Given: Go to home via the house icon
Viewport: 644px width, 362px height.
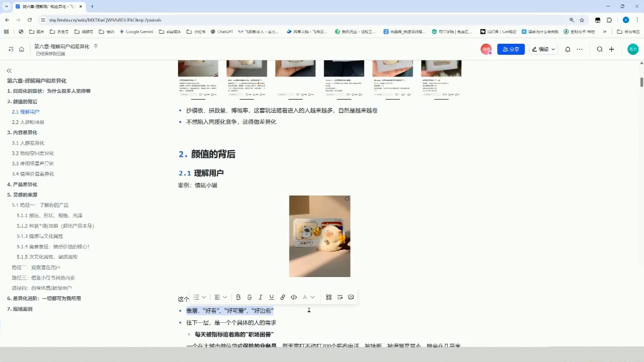Looking at the screenshot, I should (22, 49).
